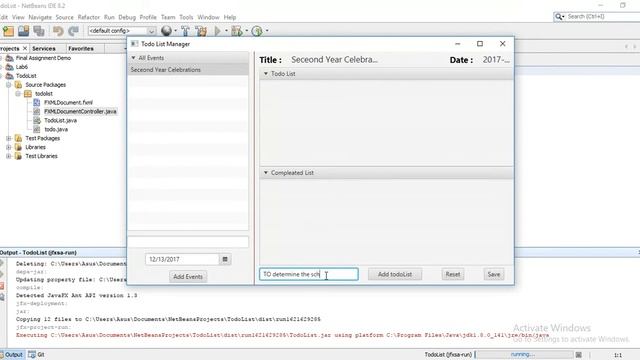Open the View menu
640x360 pixels.
click(x=18, y=17)
